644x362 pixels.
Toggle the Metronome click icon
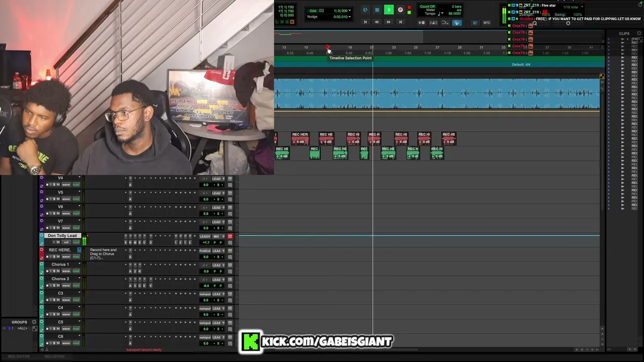434,23
